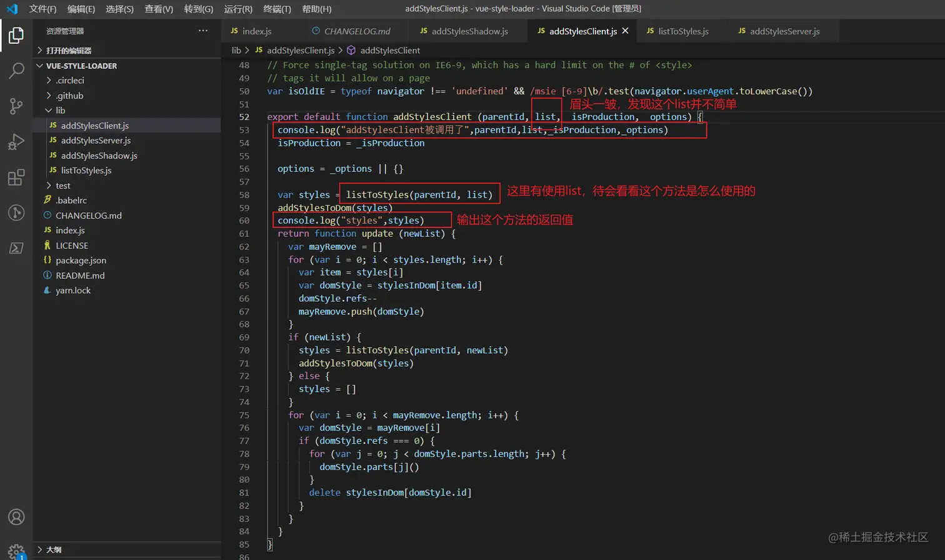Switch to the listToStyles.js editor tab
The height and width of the screenshot is (560, 945).
tap(683, 31)
